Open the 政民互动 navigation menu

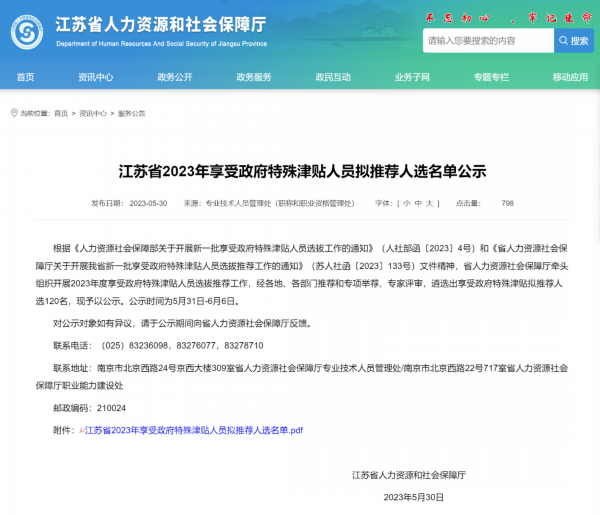(x=333, y=77)
